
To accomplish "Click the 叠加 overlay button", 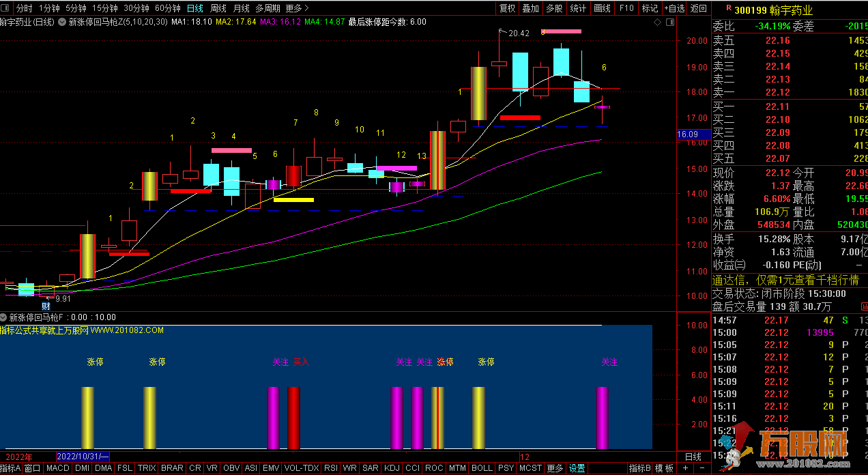I will coord(530,8).
